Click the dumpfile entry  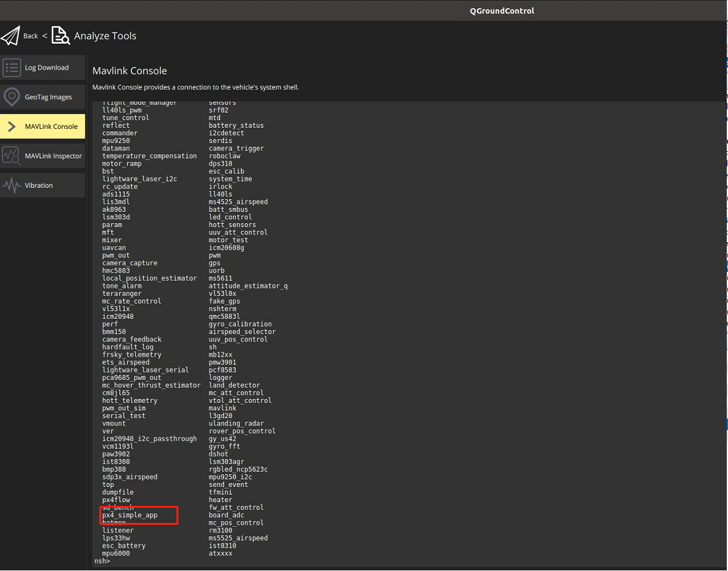(118, 493)
